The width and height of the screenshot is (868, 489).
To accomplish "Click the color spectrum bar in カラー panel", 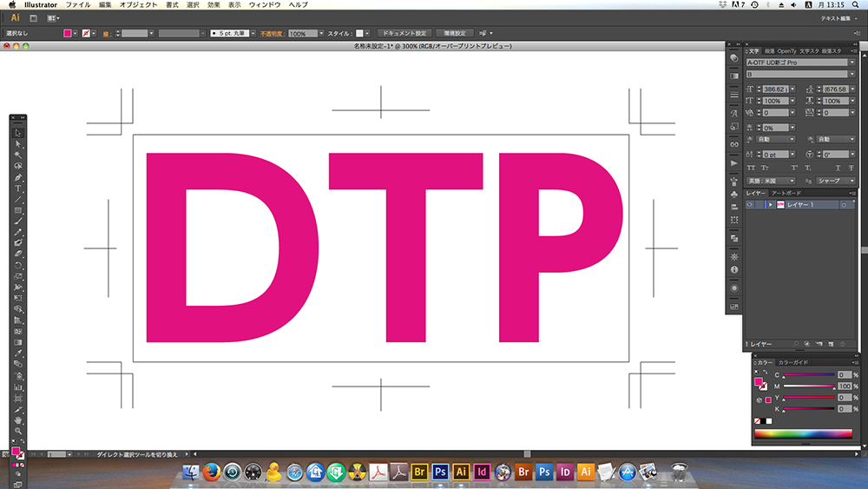I will click(803, 433).
